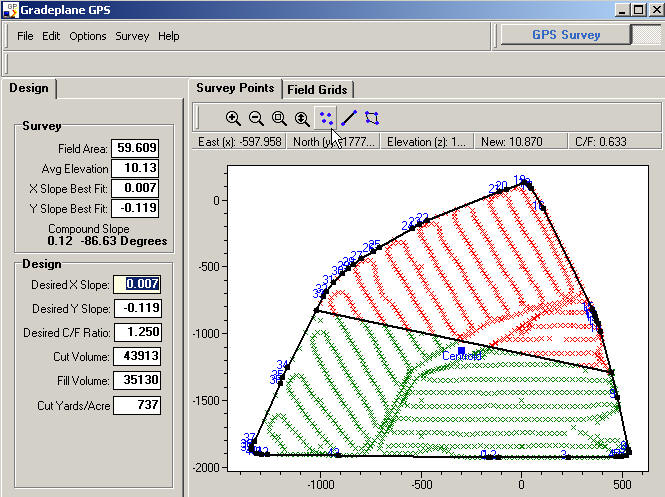
Task: Open the Options menu
Action: 88,36
